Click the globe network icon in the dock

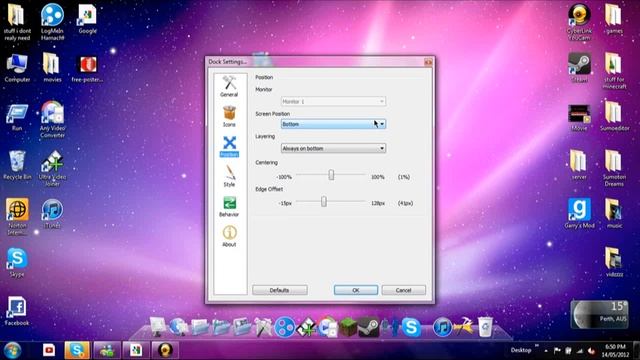coord(179,327)
